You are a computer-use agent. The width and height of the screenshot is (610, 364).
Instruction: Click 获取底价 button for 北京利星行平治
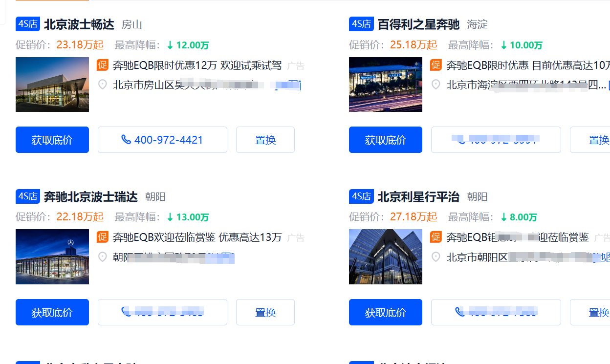click(x=386, y=312)
